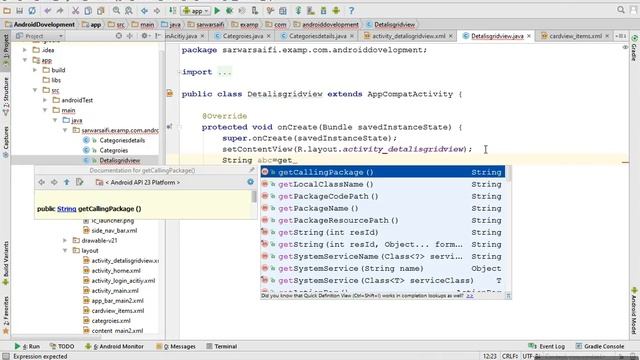The width and height of the screenshot is (640, 360).
Task: Choose getSystemService(String name) completion entry
Action: tap(382, 269)
